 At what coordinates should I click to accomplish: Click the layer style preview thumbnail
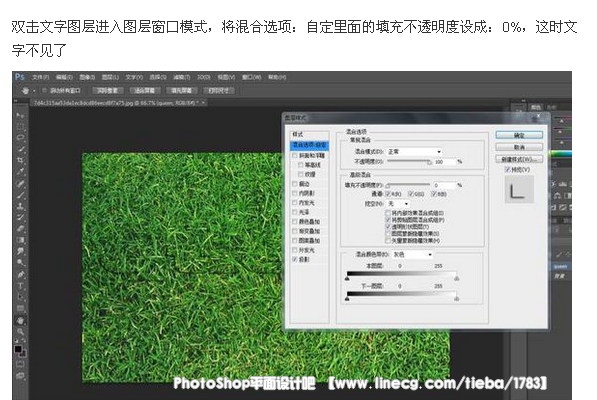pyautogui.click(x=519, y=190)
